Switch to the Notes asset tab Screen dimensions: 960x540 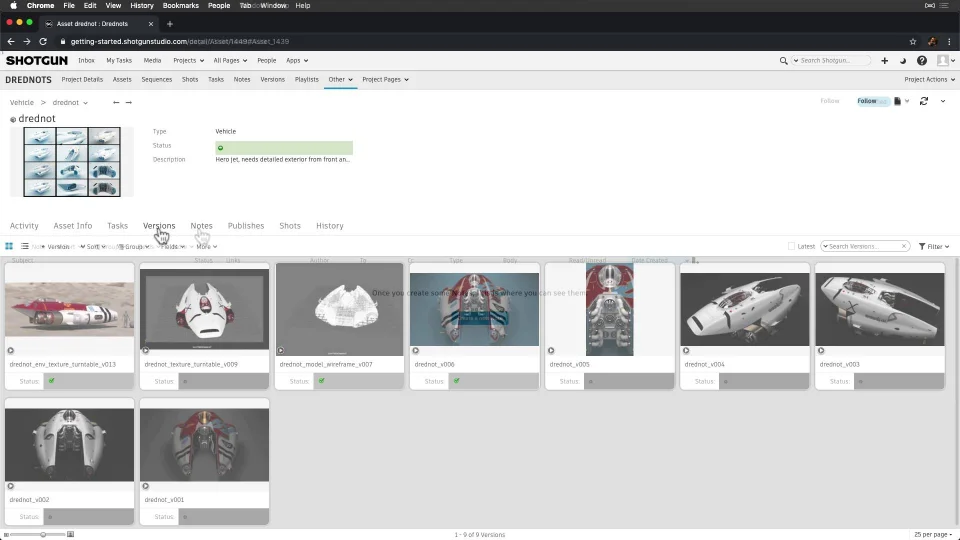[201, 226]
